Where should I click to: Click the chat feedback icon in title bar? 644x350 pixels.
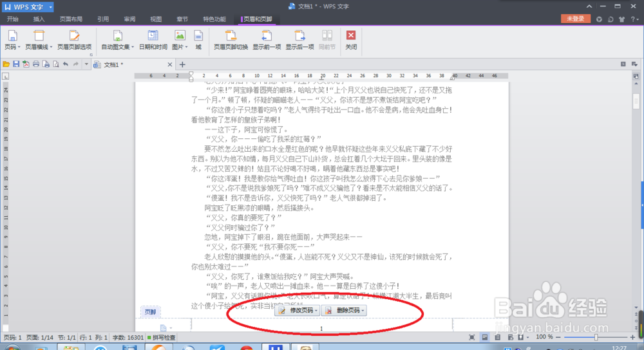(x=611, y=19)
